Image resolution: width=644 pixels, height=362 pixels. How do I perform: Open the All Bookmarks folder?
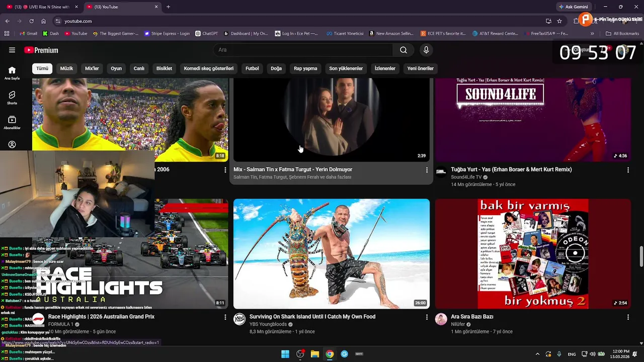622,34
